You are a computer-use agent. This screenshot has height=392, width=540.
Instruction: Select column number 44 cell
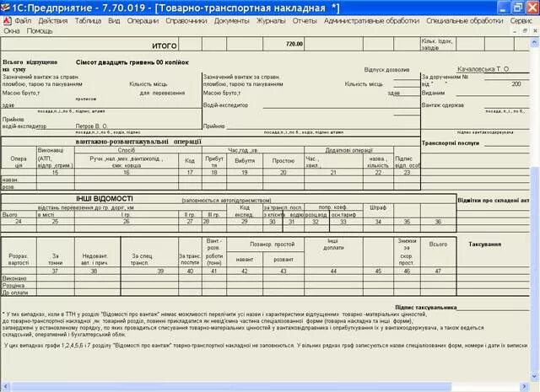coord(333,271)
